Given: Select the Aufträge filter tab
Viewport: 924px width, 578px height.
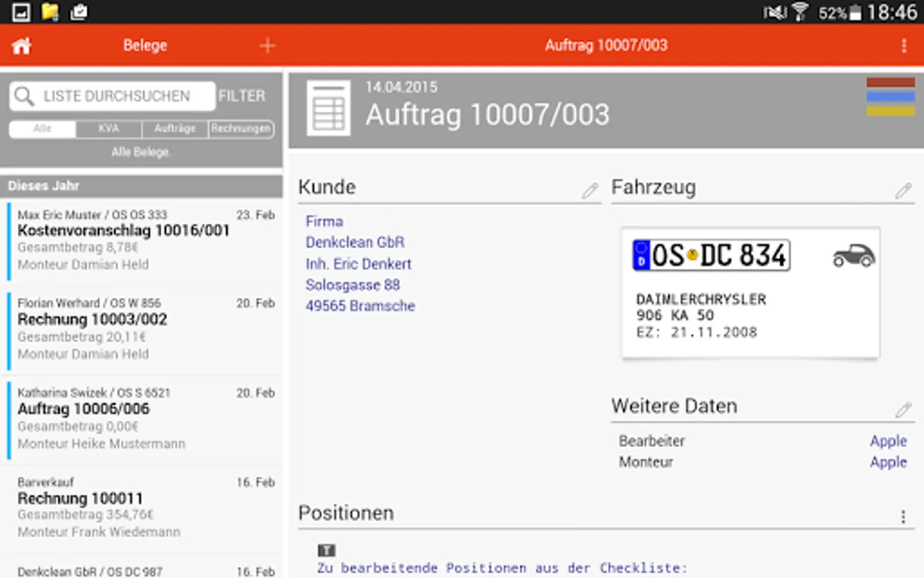Looking at the screenshot, I should coord(175,128).
